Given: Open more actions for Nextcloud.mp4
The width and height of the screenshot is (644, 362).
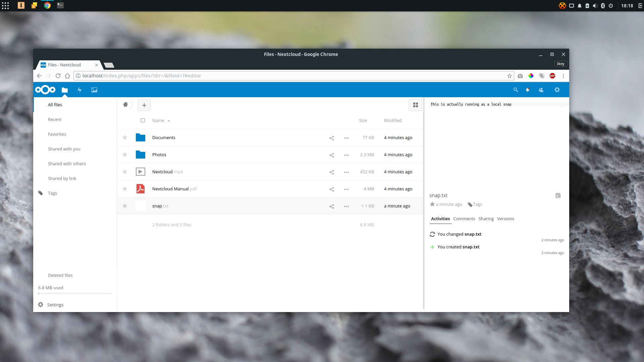Looking at the screenshot, I should pyautogui.click(x=346, y=172).
